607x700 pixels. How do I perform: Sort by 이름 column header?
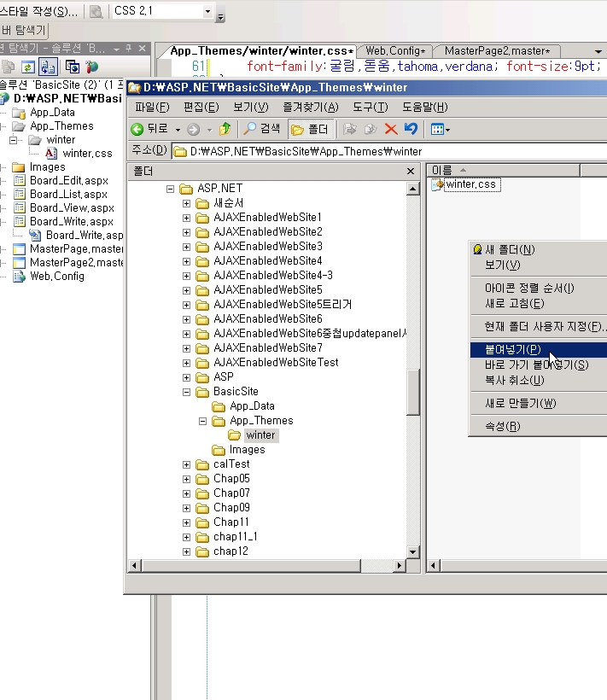(504, 170)
